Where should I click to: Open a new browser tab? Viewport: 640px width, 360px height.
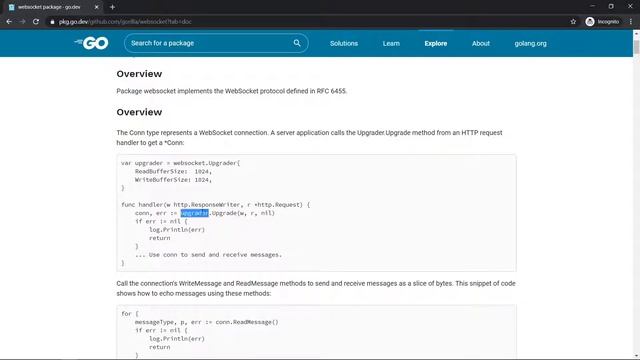click(112, 7)
